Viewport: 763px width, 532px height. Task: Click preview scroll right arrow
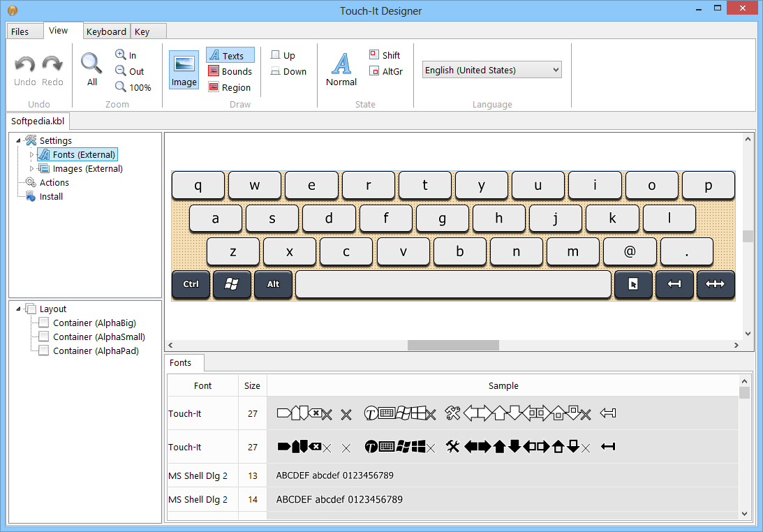[x=736, y=345]
